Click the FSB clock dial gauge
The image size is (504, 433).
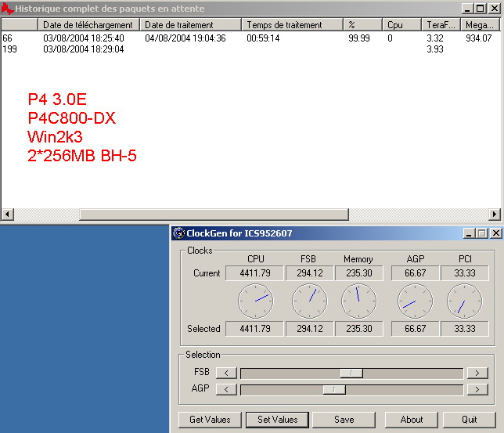point(310,301)
